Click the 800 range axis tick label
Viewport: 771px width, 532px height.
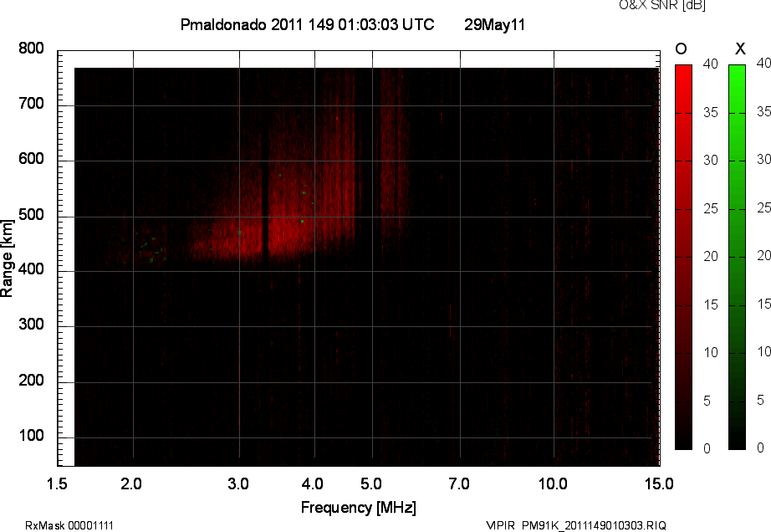click(x=32, y=49)
